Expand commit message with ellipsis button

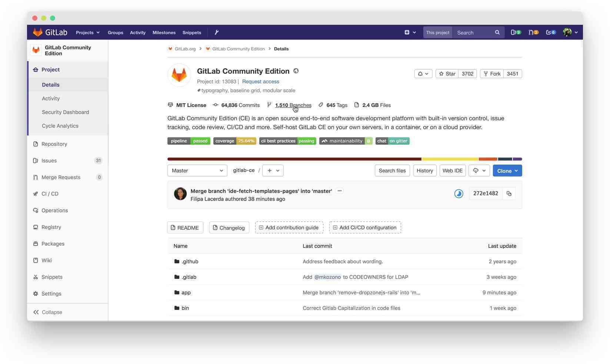(339, 191)
